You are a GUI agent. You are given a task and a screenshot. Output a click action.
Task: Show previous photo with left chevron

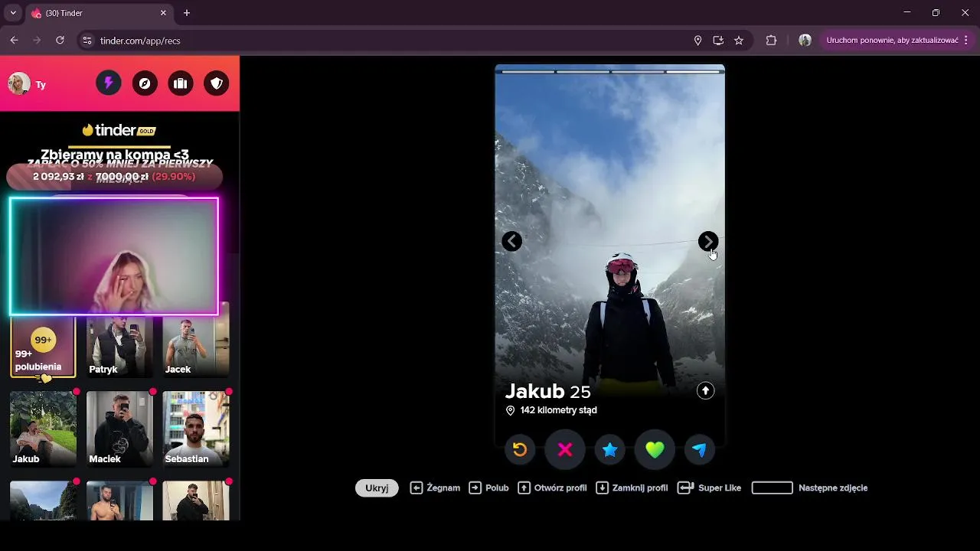[x=511, y=242]
